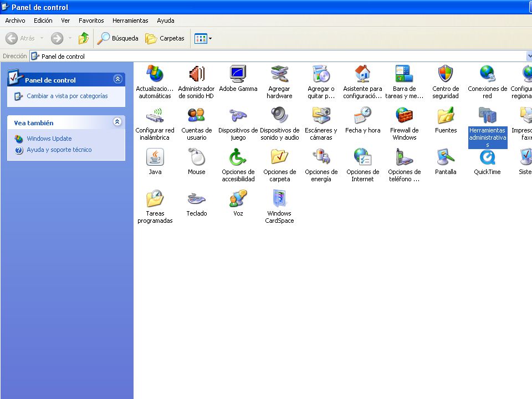Image resolution: width=532 pixels, height=399 pixels.
Task: Open Pantalla display settings icon
Action: 446,157
